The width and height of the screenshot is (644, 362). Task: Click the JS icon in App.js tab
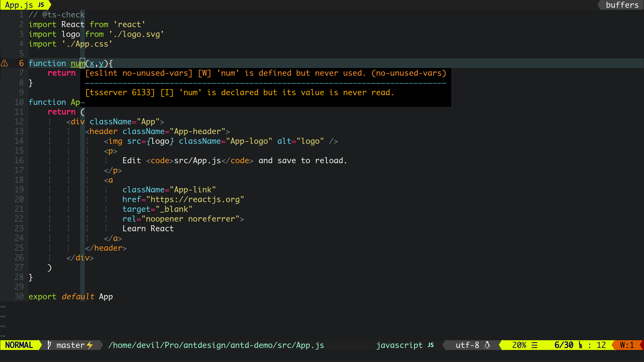[41, 5]
